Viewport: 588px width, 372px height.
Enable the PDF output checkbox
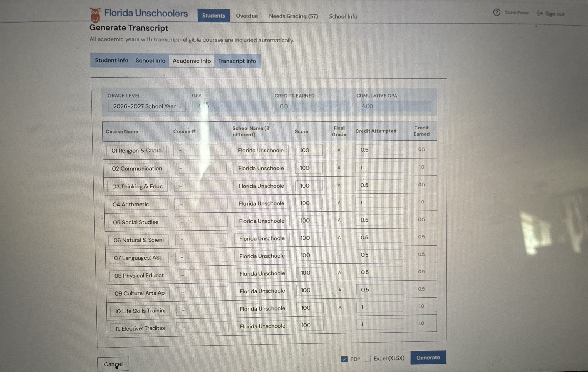(x=344, y=359)
